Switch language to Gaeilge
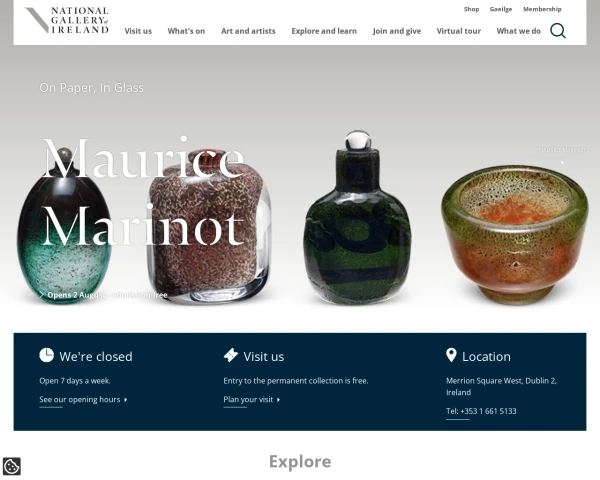Image resolution: width=600 pixels, height=480 pixels. coord(501,9)
